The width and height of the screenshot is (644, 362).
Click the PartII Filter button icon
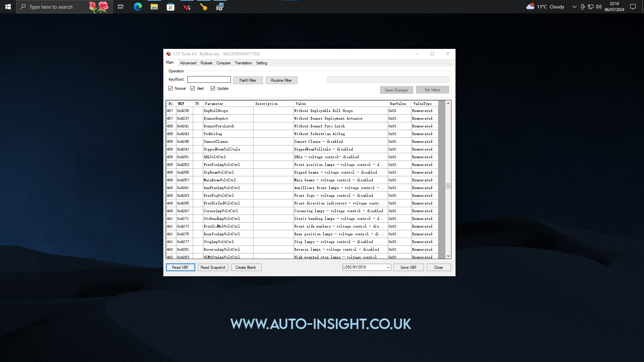coord(248,80)
